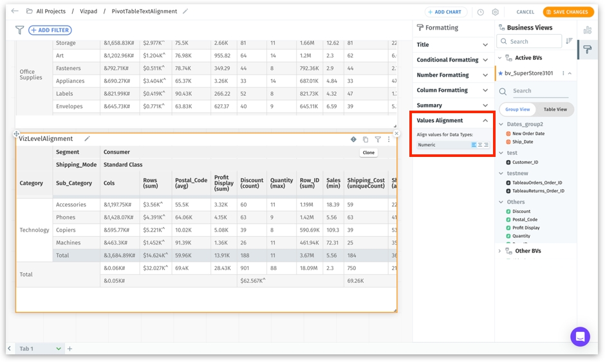The height and width of the screenshot is (364, 605).
Task: Click the Save Changes button
Action: 568,12
